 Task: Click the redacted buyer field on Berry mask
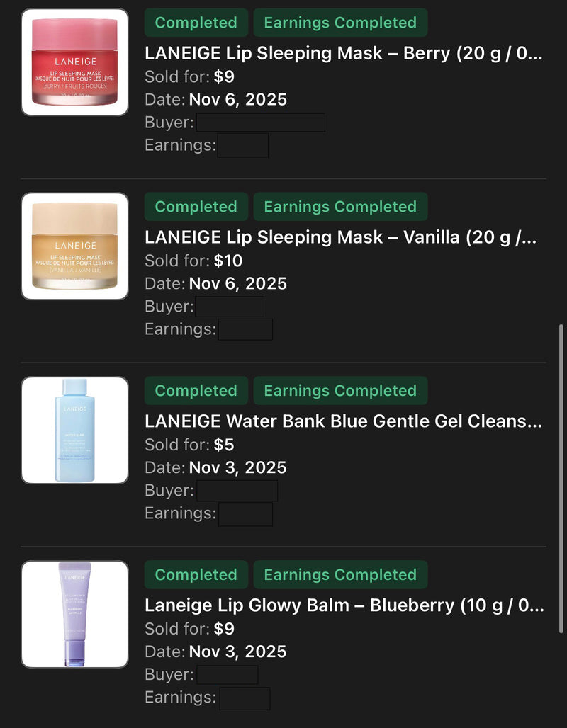pos(260,123)
